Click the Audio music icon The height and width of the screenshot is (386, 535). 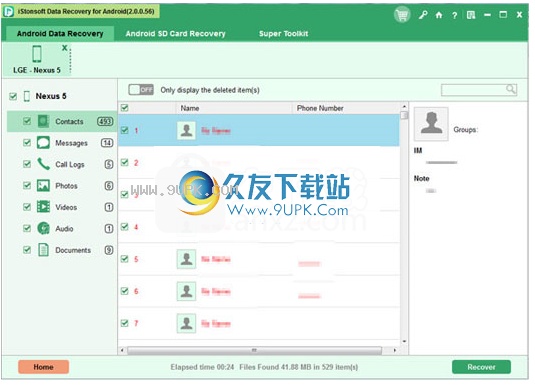pyautogui.click(x=43, y=228)
